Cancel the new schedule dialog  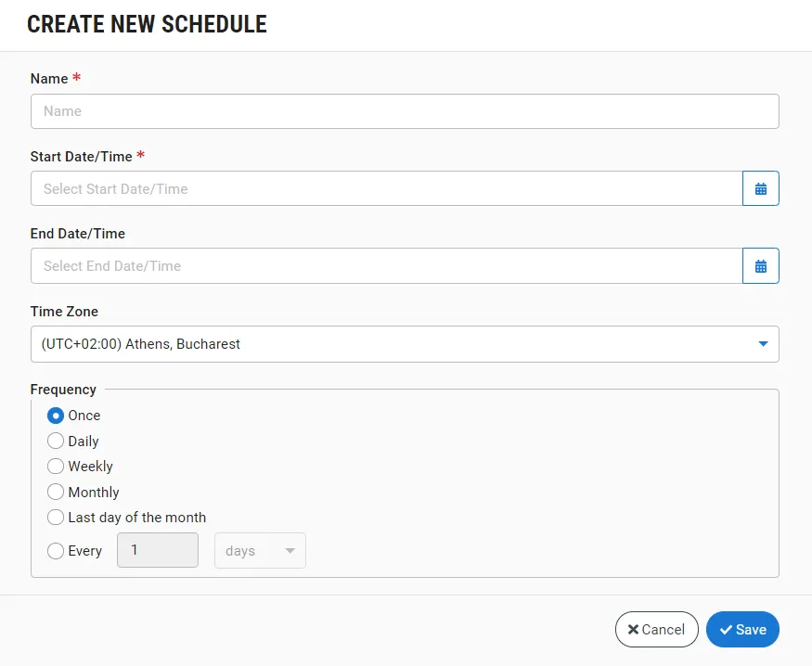coord(656,629)
